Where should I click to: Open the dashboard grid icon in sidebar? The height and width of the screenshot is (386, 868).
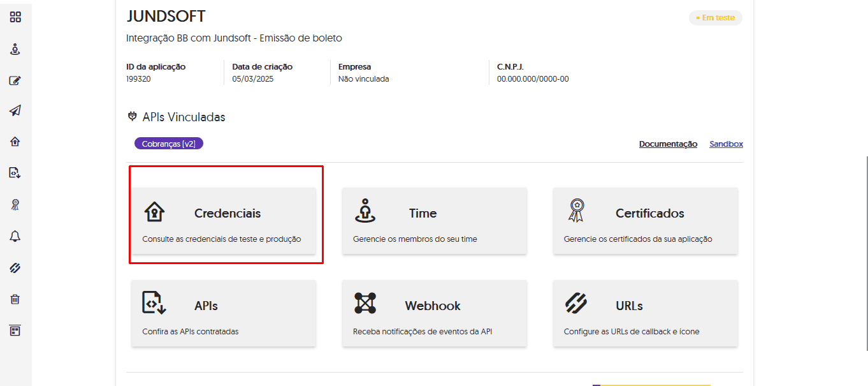(x=15, y=17)
